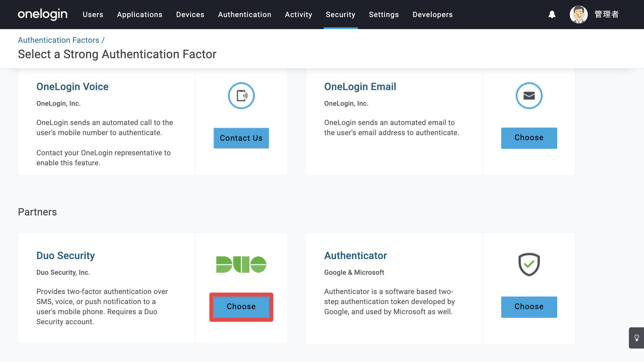Open the lightbulb help widget
Viewport: 644px width, 362px height.
pyautogui.click(x=636, y=338)
